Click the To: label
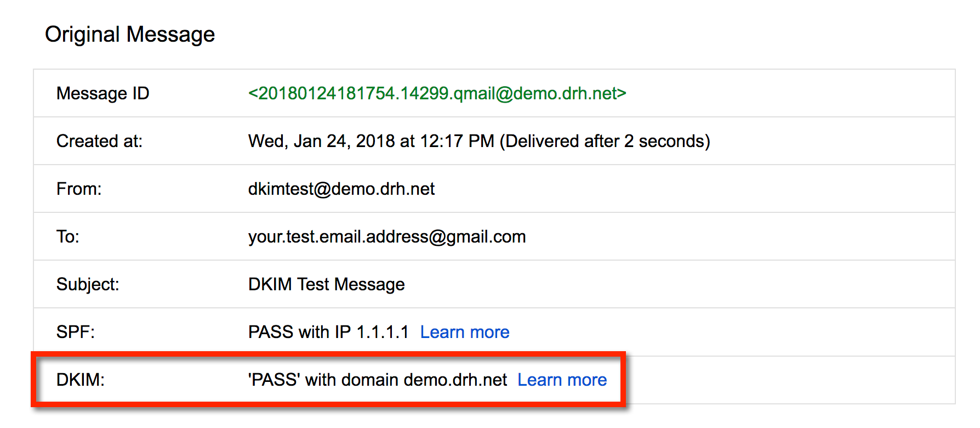The width and height of the screenshot is (980, 428). click(68, 236)
